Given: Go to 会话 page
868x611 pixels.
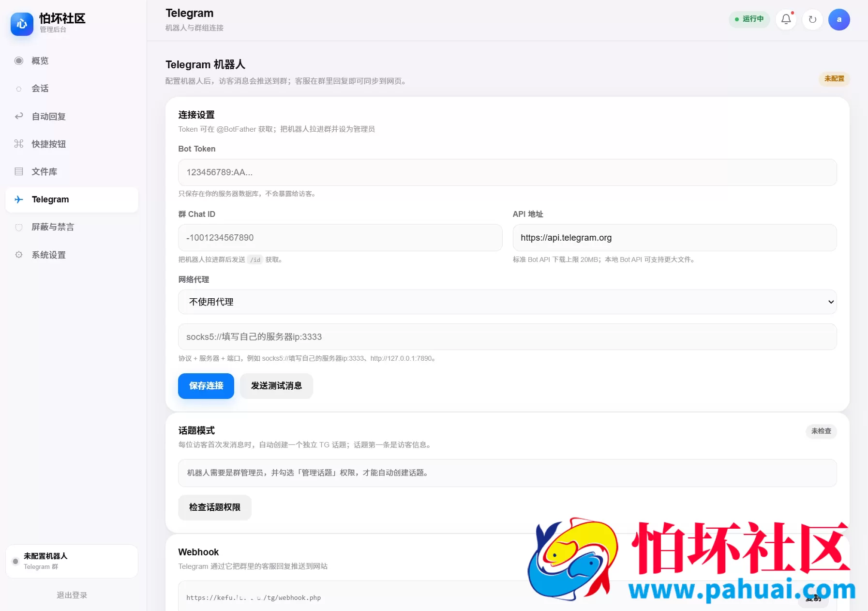Looking at the screenshot, I should (72, 89).
